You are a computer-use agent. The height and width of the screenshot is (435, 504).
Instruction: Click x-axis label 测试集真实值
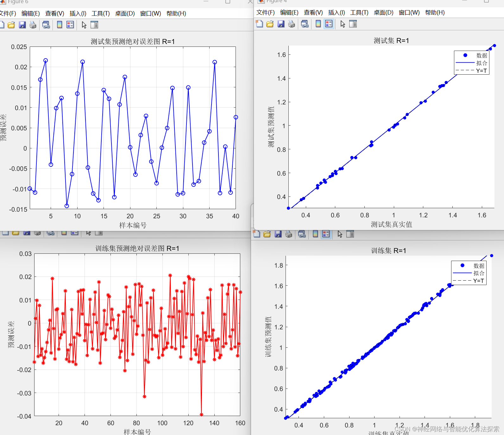[x=392, y=224]
